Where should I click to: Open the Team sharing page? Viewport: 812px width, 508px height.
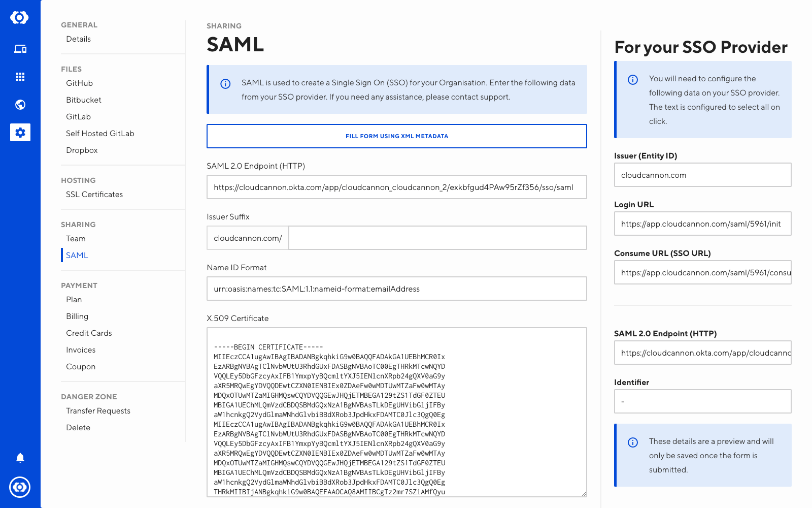(76, 239)
